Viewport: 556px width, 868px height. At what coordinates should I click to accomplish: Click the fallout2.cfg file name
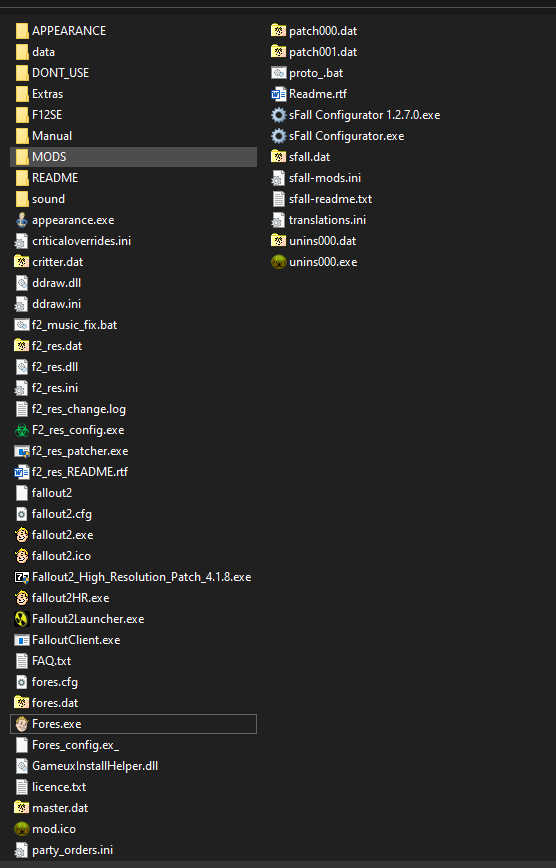62,514
